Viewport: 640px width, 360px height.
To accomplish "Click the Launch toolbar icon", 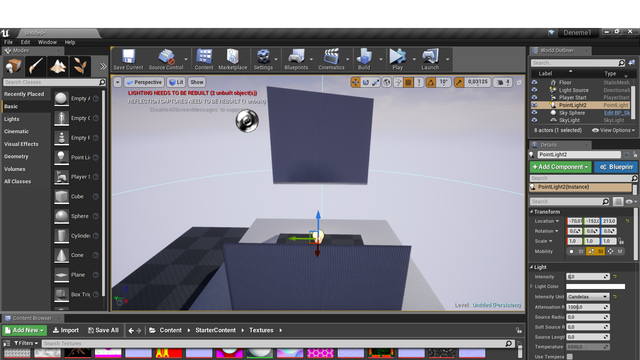I will pyautogui.click(x=430, y=60).
